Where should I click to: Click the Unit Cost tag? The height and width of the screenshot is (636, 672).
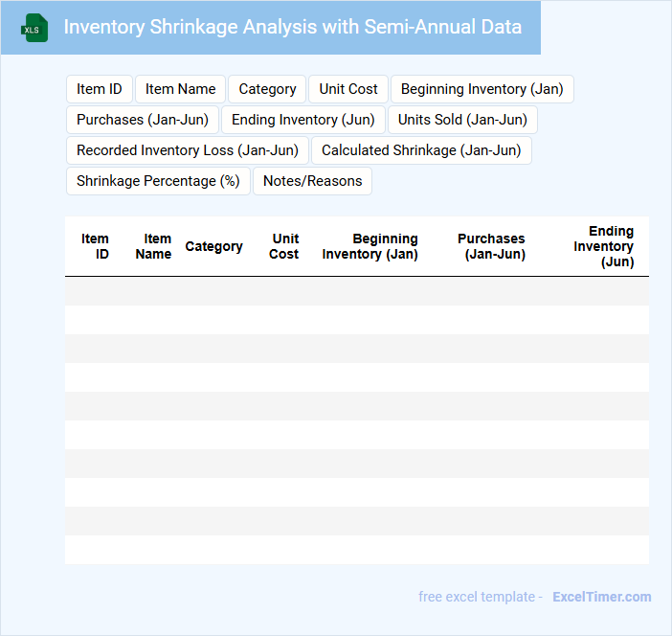click(x=348, y=89)
